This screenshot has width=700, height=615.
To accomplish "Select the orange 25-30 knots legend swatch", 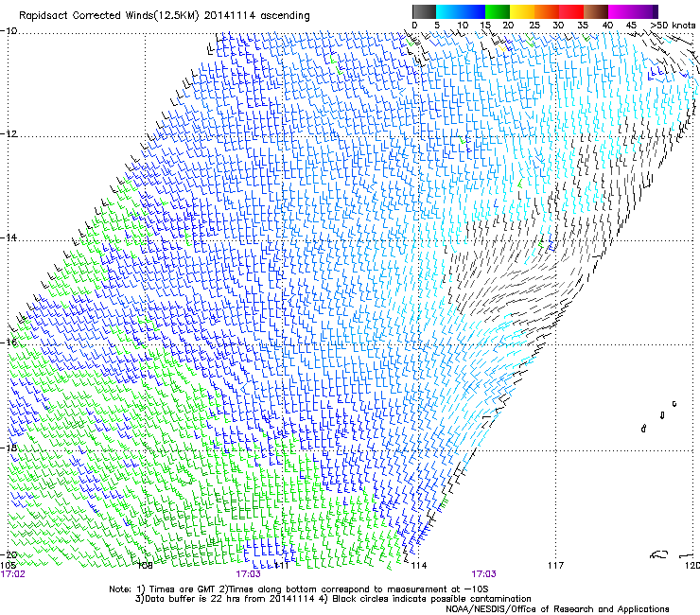I will [547, 11].
